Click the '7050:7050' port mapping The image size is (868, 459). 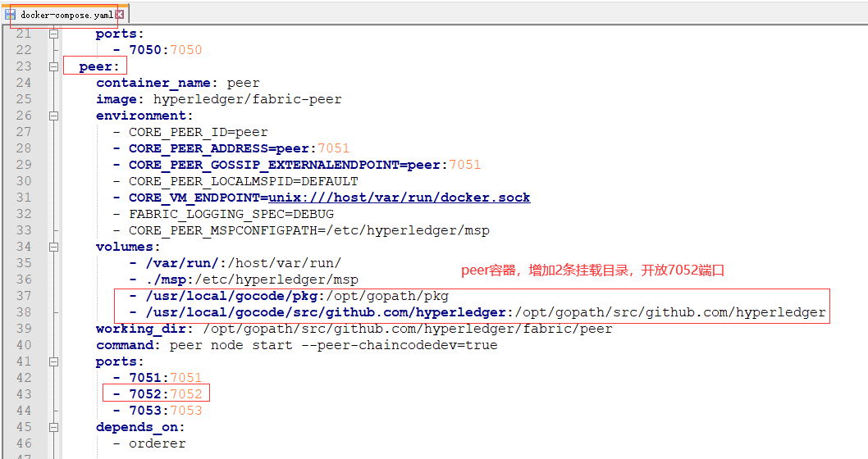166,50
